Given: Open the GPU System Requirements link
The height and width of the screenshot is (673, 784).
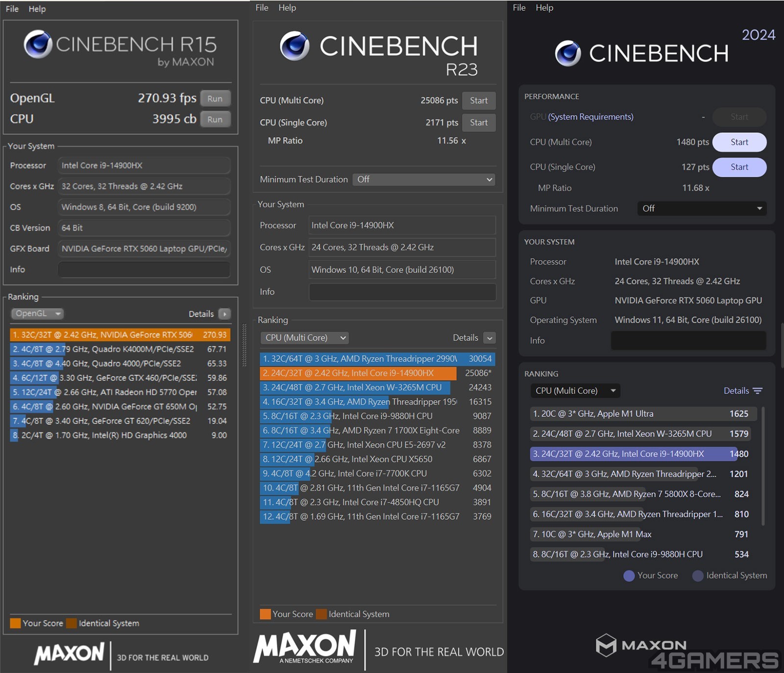Looking at the screenshot, I should (x=590, y=117).
